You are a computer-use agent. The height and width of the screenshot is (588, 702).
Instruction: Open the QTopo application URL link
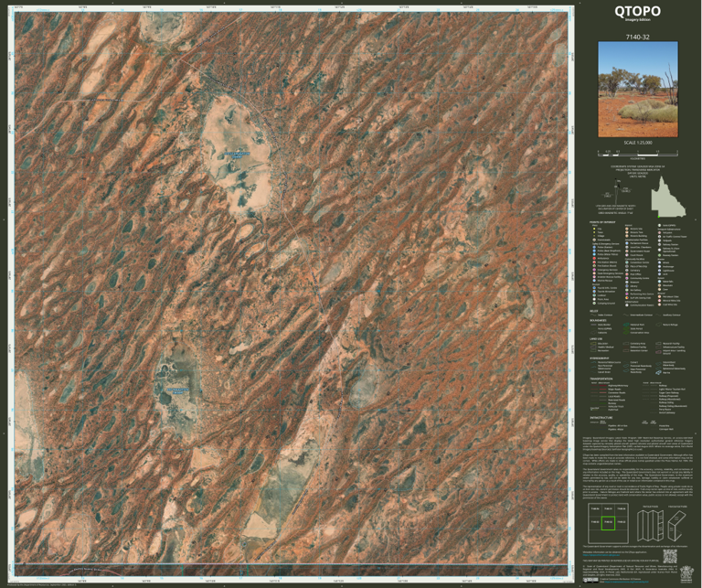tap(601, 556)
